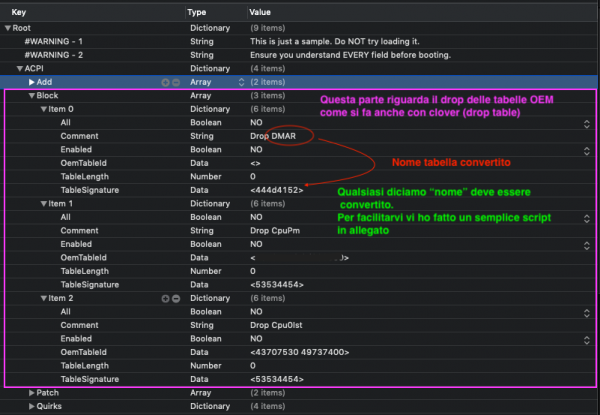The width and height of the screenshot is (600, 415).
Task: Select 'Ensure you understand EVERY field' value
Action: 351,55
